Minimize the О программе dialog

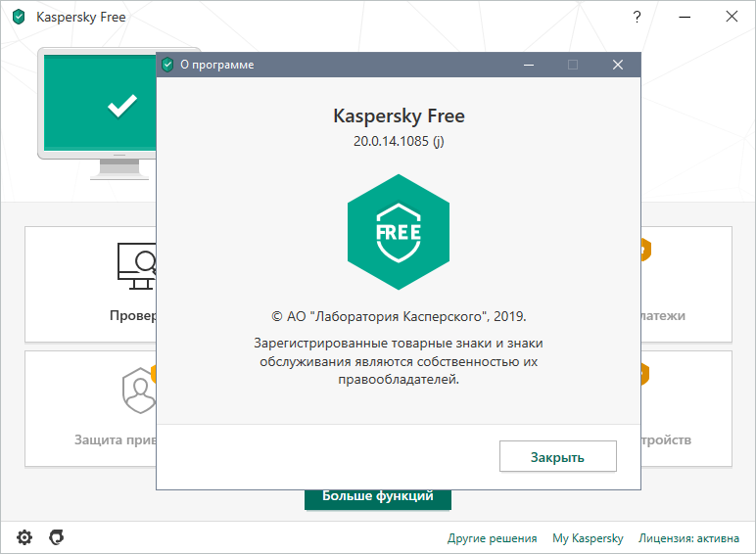click(x=528, y=65)
